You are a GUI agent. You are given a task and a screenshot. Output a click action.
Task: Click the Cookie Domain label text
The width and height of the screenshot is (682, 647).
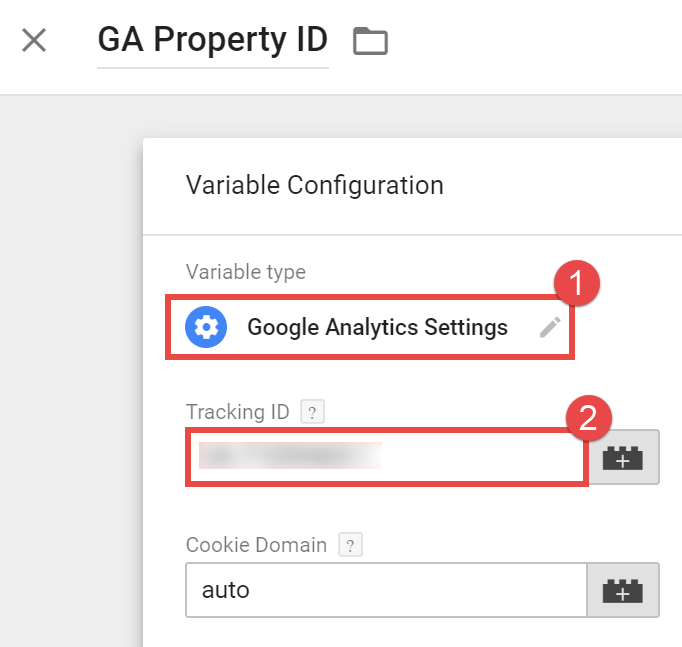(x=256, y=545)
